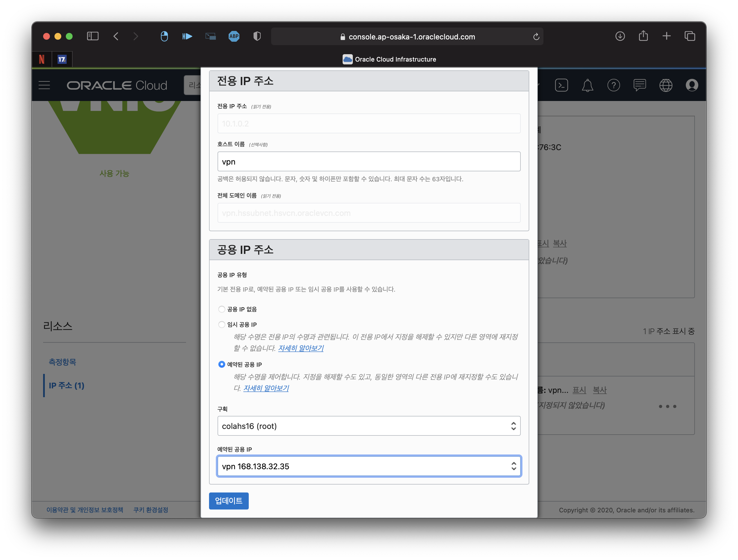
Task: Click the blue '업데이트' button
Action: (x=229, y=501)
